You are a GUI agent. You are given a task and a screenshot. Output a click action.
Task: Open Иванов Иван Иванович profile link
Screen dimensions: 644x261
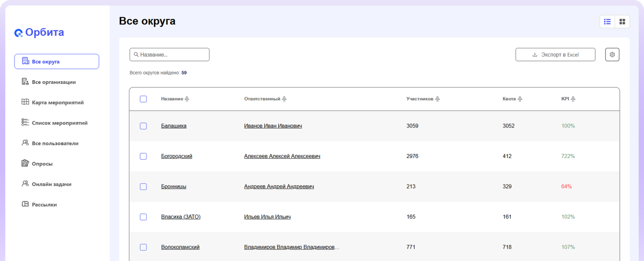click(273, 126)
